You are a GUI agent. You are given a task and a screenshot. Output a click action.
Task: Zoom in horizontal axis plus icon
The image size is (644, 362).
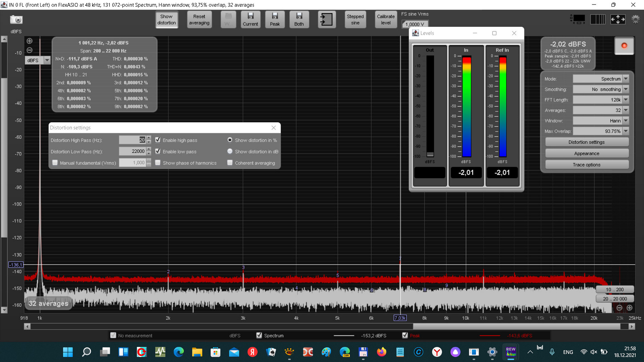pos(629,308)
